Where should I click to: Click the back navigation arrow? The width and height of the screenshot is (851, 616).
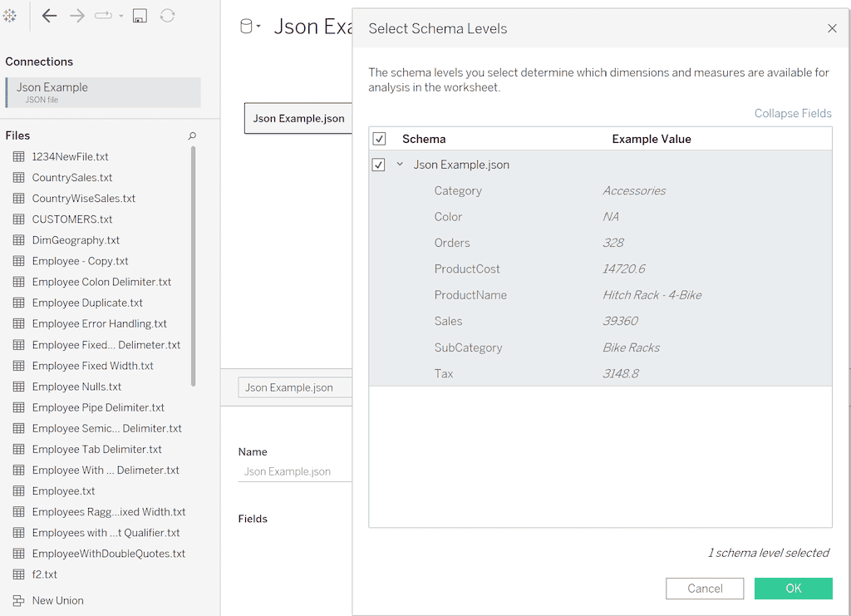pos(49,15)
